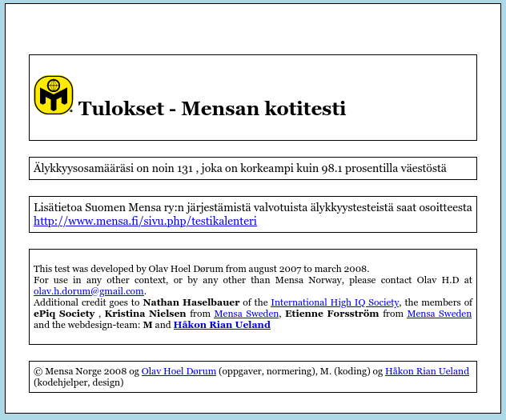Image resolution: width=506 pixels, height=420 pixels.
Task: Click the heading Tulokset - Mensan kotitesti
Action: pyautogui.click(x=212, y=108)
